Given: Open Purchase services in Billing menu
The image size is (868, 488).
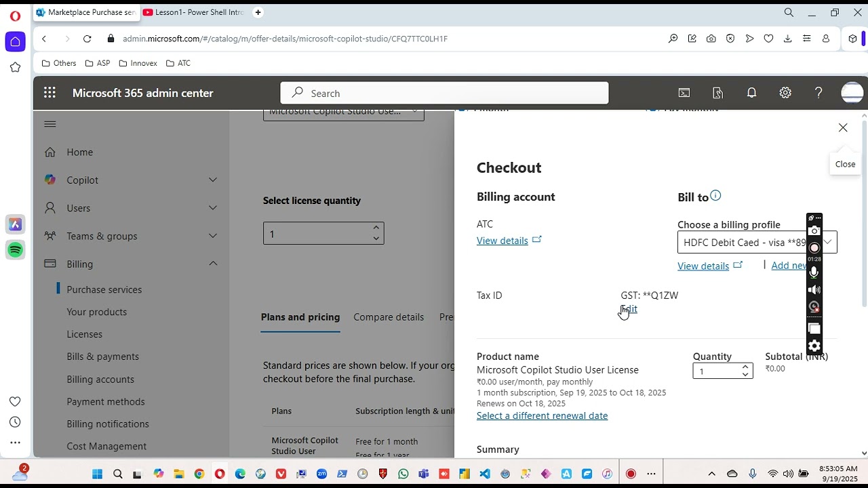Looking at the screenshot, I should click(x=104, y=289).
